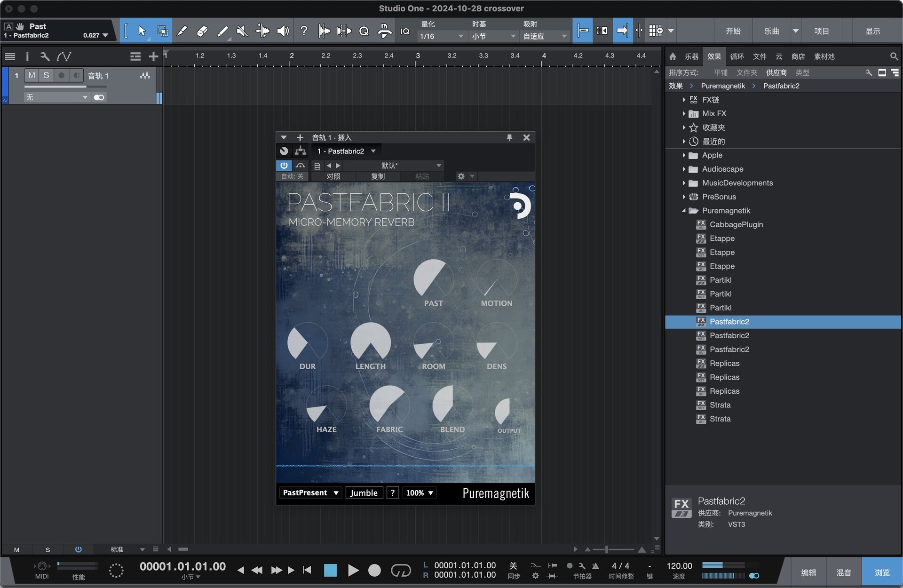Switch to the 乐器 browser tab
This screenshot has height=588, width=903.
(x=691, y=56)
